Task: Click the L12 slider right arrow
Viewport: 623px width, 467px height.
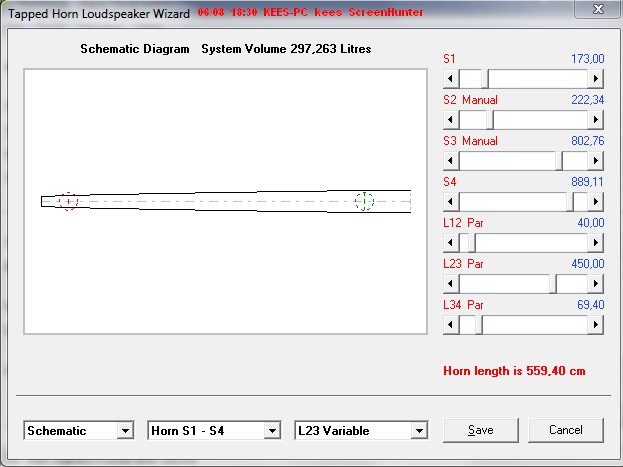Action: tap(596, 242)
